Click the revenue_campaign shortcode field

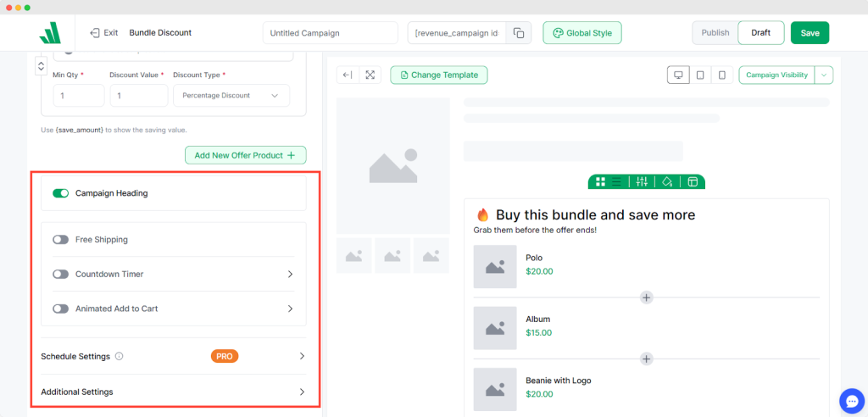(457, 33)
